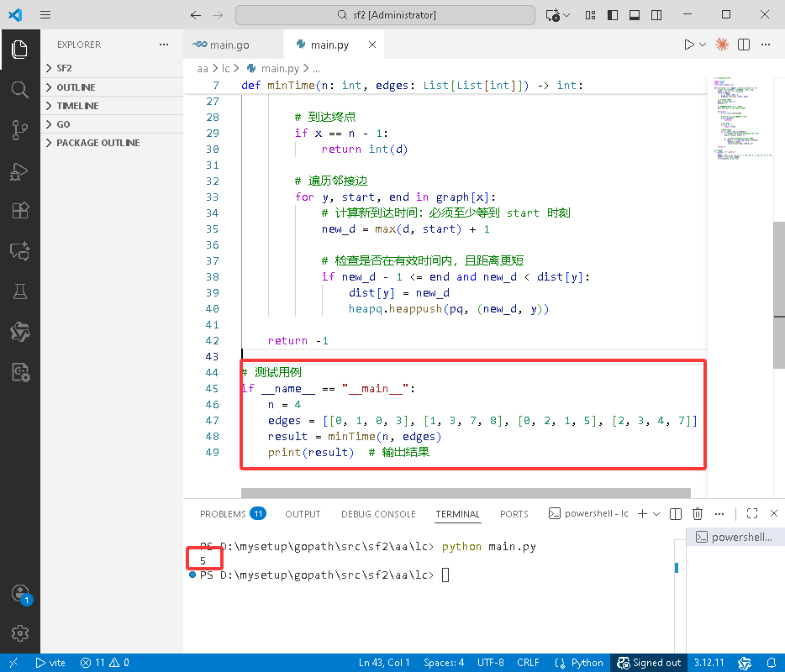
Task: Click the 'aa' breadcrumb segment
Action: coord(203,69)
